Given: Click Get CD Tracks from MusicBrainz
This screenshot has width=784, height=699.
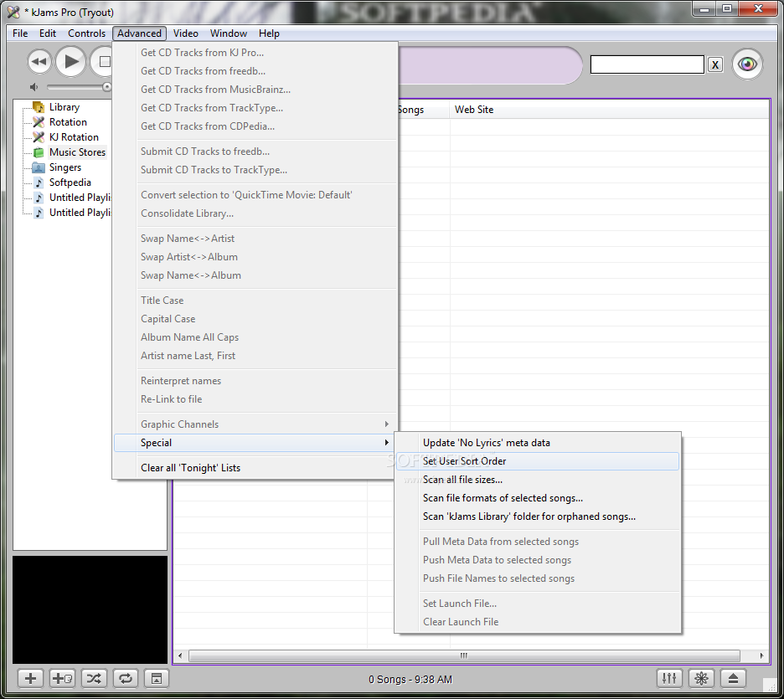Looking at the screenshot, I should point(255,90).
